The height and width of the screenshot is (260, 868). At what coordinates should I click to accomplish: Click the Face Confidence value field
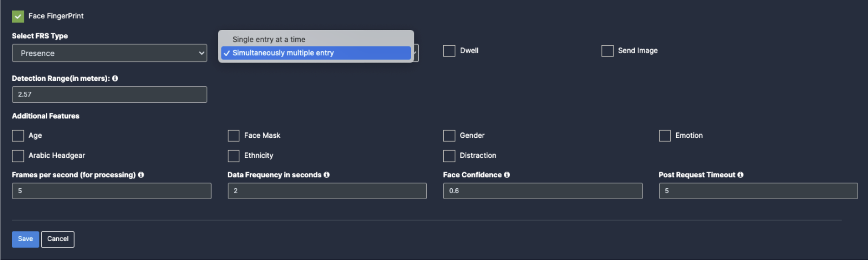[542, 191]
